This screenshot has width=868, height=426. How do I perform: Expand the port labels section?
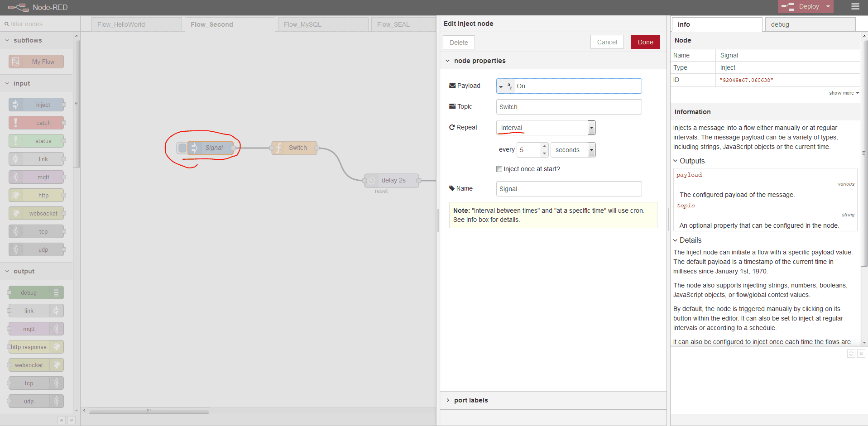click(470, 400)
